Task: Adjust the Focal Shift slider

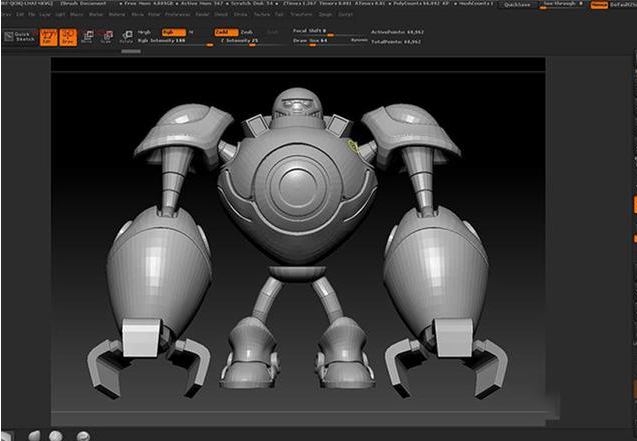Action: [325, 31]
